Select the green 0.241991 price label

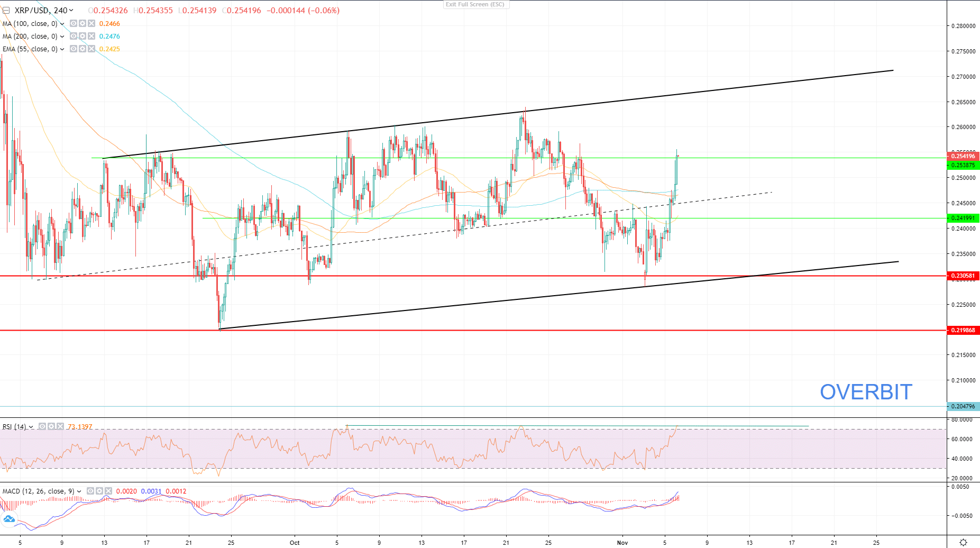pos(963,218)
